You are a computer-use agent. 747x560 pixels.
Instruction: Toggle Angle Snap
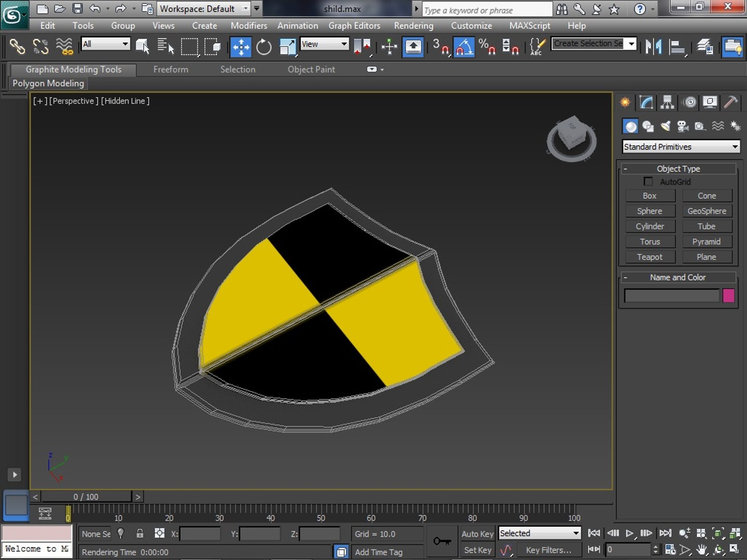[x=464, y=47]
